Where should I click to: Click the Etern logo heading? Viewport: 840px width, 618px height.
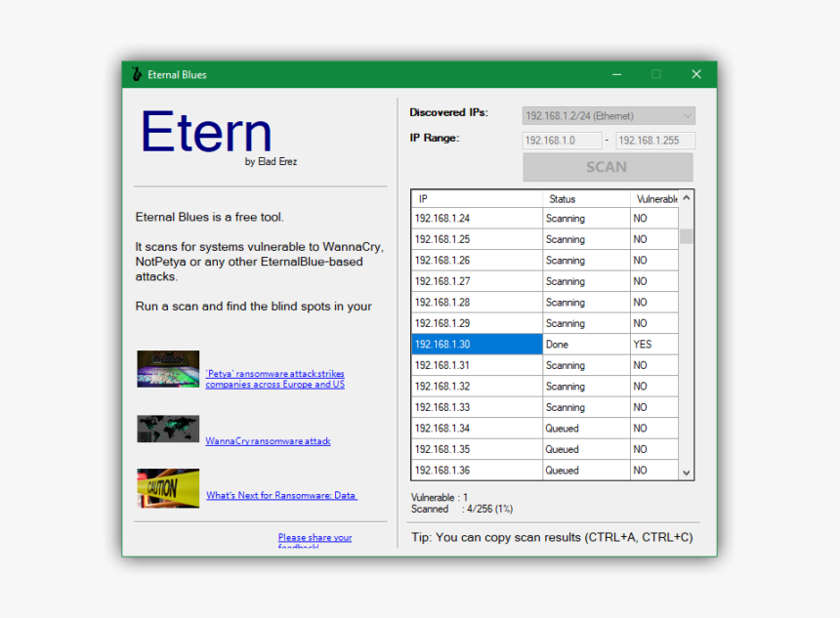(x=206, y=131)
